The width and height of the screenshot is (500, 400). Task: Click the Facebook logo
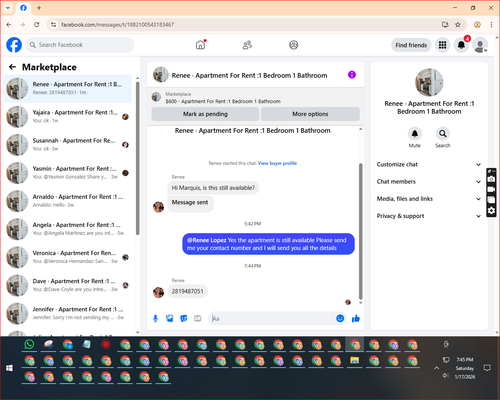[14, 45]
